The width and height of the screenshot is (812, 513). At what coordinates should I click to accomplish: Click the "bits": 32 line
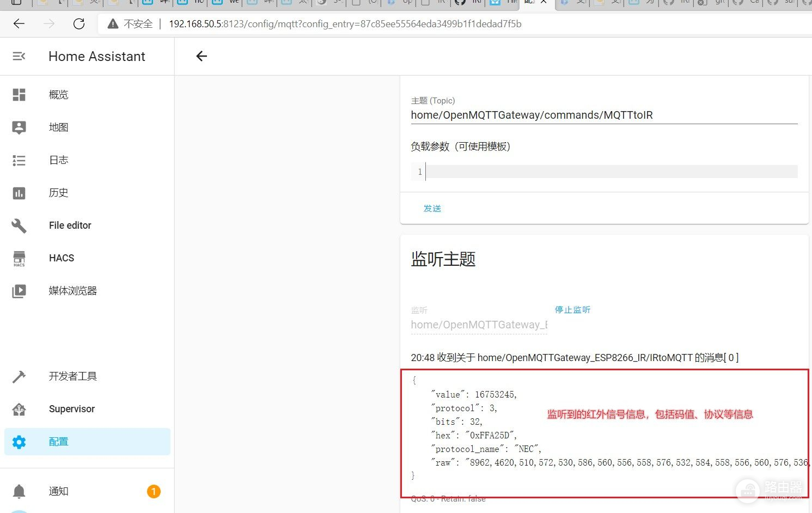click(457, 422)
